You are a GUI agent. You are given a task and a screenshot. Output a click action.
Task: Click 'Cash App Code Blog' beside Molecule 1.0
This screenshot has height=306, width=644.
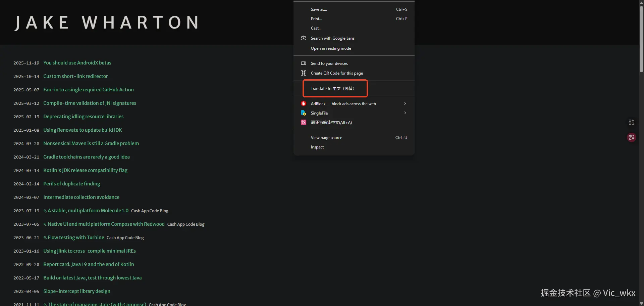pos(150,211)
